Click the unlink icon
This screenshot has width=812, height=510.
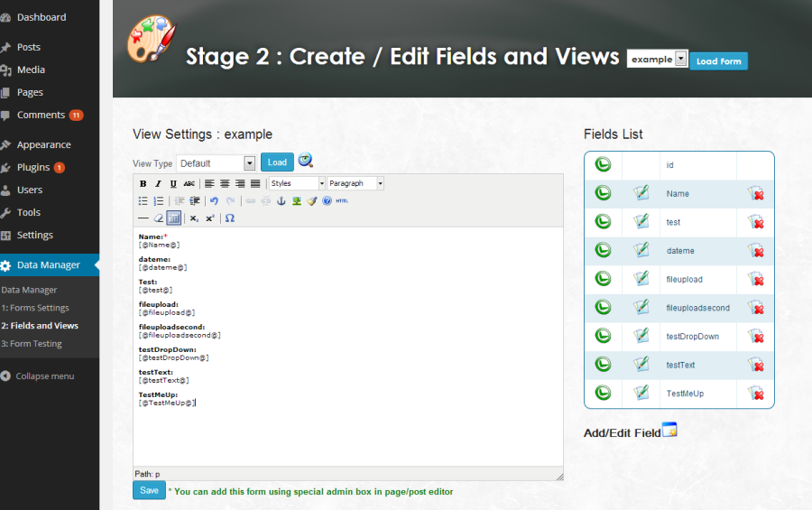(265, 201)
